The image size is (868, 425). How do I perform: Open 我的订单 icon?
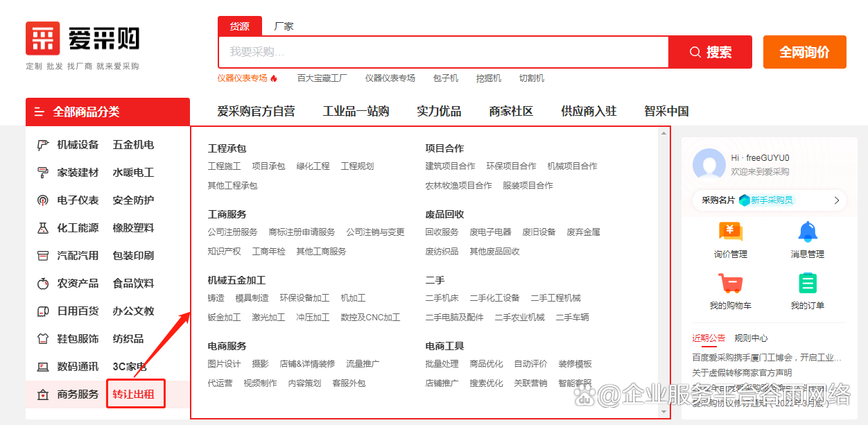(807, 284)
